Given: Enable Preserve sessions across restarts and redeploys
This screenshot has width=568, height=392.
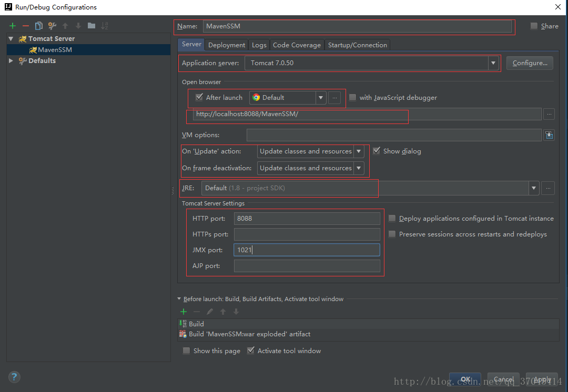Looking at the screenshot, I should [392, 234].
